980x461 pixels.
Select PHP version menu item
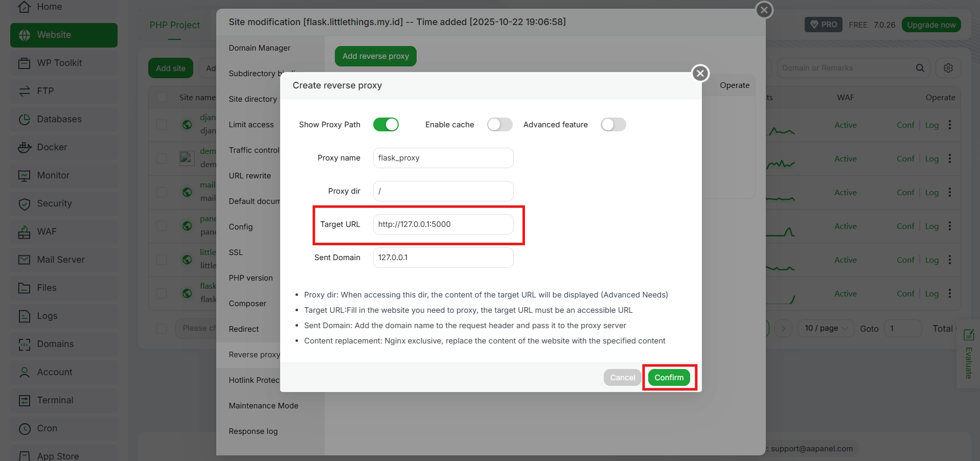pos(250,278)
